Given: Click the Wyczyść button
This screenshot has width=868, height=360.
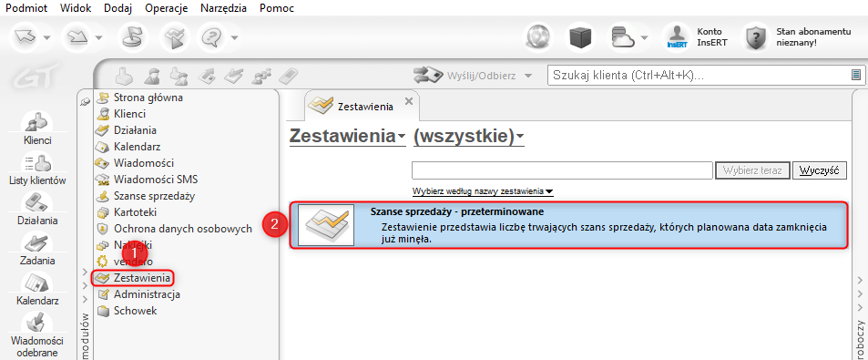Looking at the screenshot, I should (x=820, y=170).
